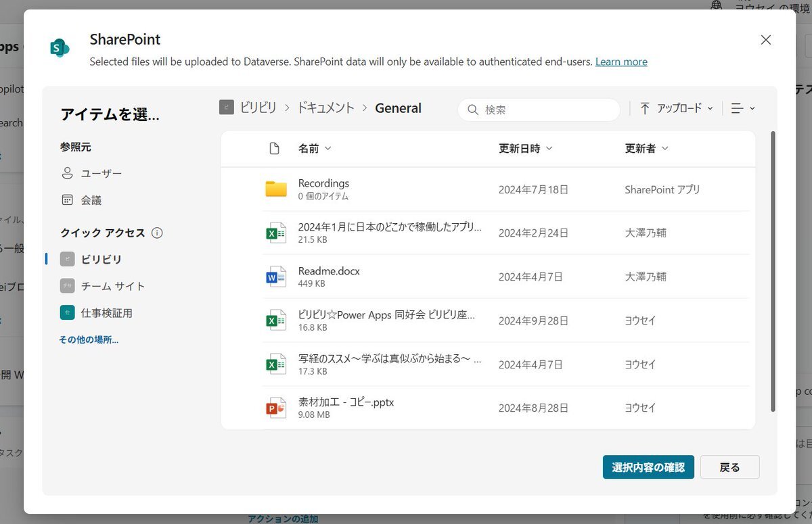Select 素材加工 - コピー.pptx file
The height and width of the screenshot is (524, 812).
[346, 402]
